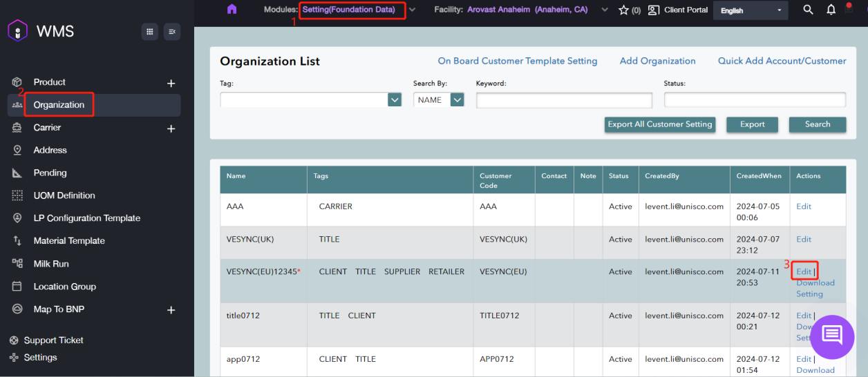Open the Search By NAME dropdown
Screen dimensions: 868x377
pos(457,100)
